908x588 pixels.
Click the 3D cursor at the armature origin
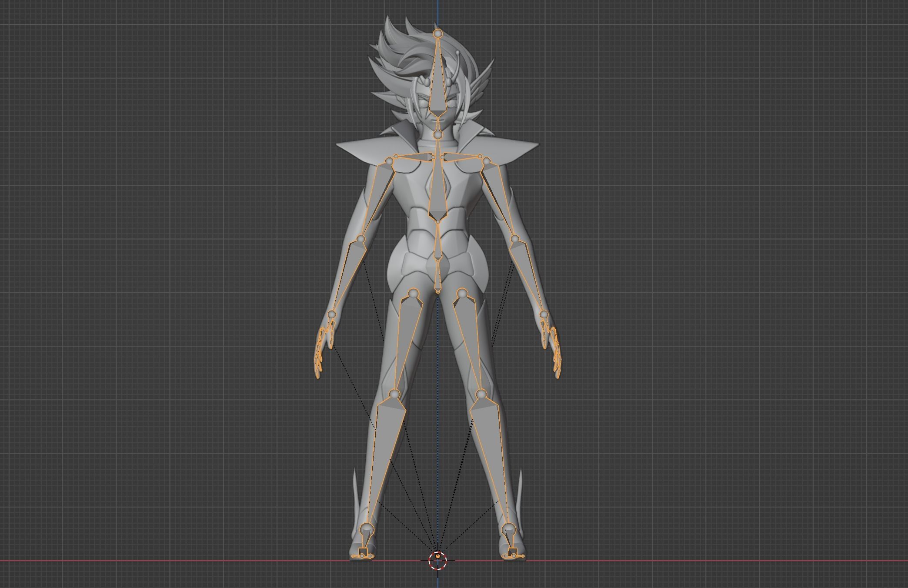click(437, 561)
